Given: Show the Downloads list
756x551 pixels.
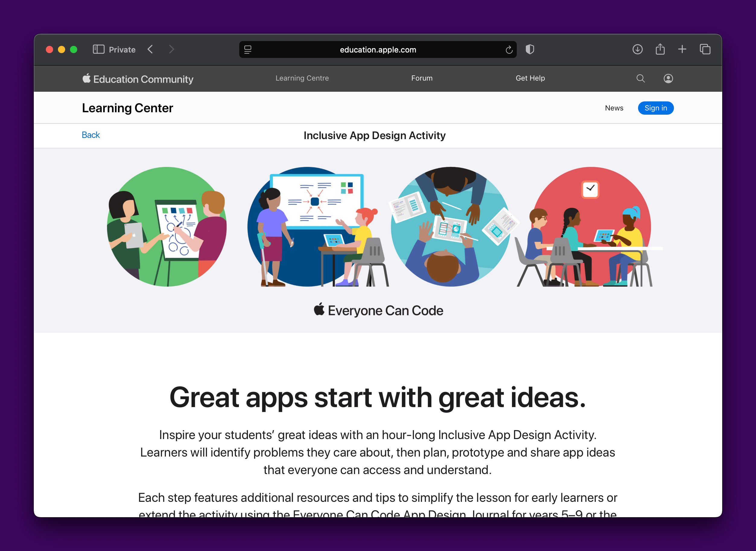Looking at the screenshot, I should point(637,49).
